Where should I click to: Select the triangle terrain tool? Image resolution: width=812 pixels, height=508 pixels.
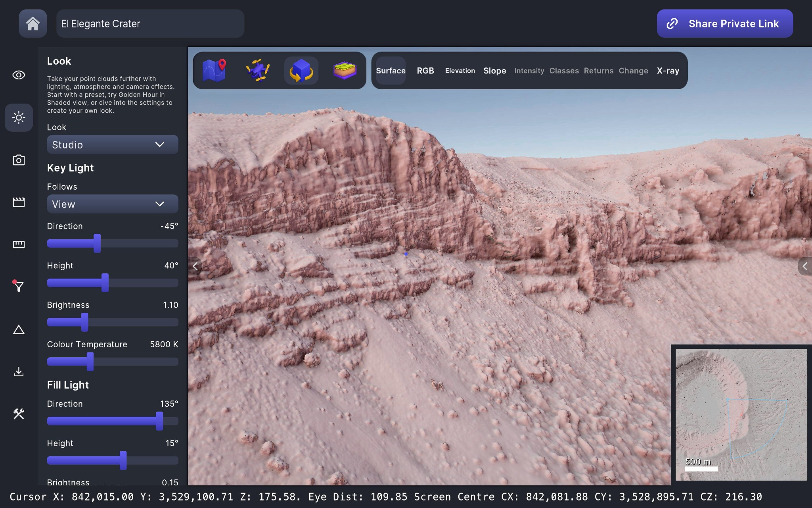pos(19,329)
